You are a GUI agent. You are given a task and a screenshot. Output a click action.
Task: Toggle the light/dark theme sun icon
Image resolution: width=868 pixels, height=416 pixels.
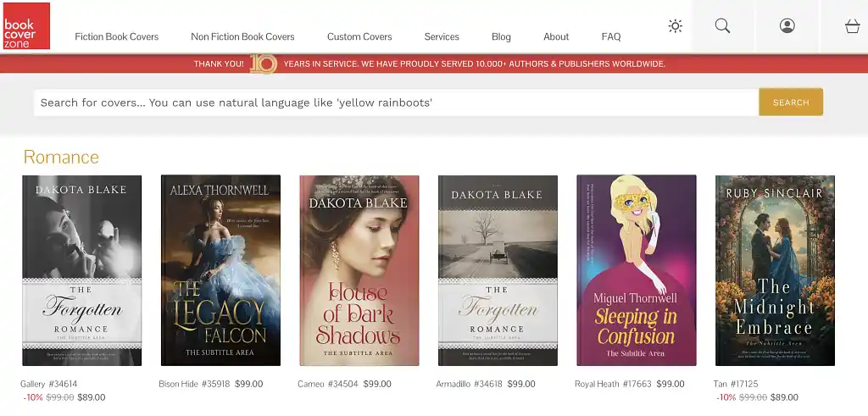(x=675, y=26)
